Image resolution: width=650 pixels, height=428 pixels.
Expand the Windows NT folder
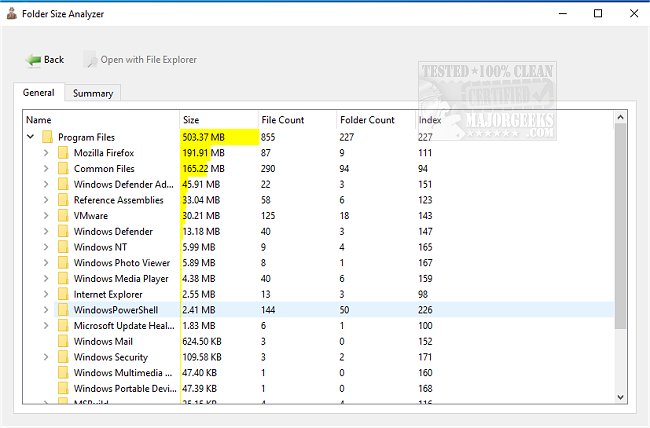tap(46, 247)
